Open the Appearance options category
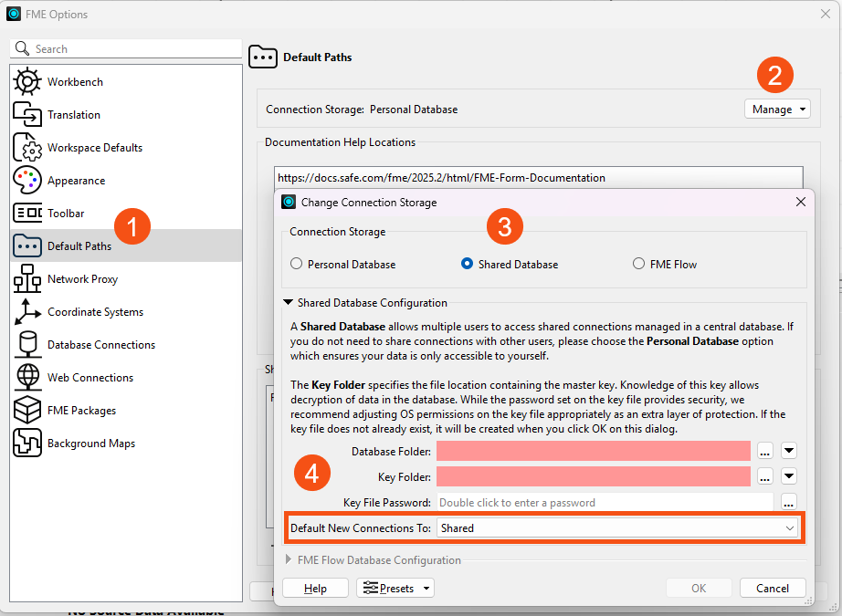The height and width of the screenshot is (616, 842). click(126, 181)
